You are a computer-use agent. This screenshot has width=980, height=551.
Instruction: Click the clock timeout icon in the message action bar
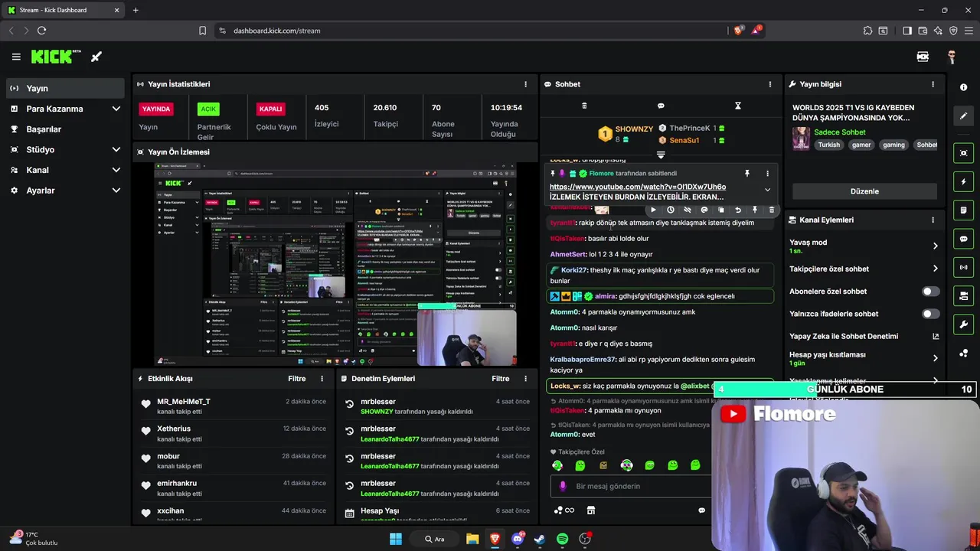pyautogui.click(x=671, y=210)
